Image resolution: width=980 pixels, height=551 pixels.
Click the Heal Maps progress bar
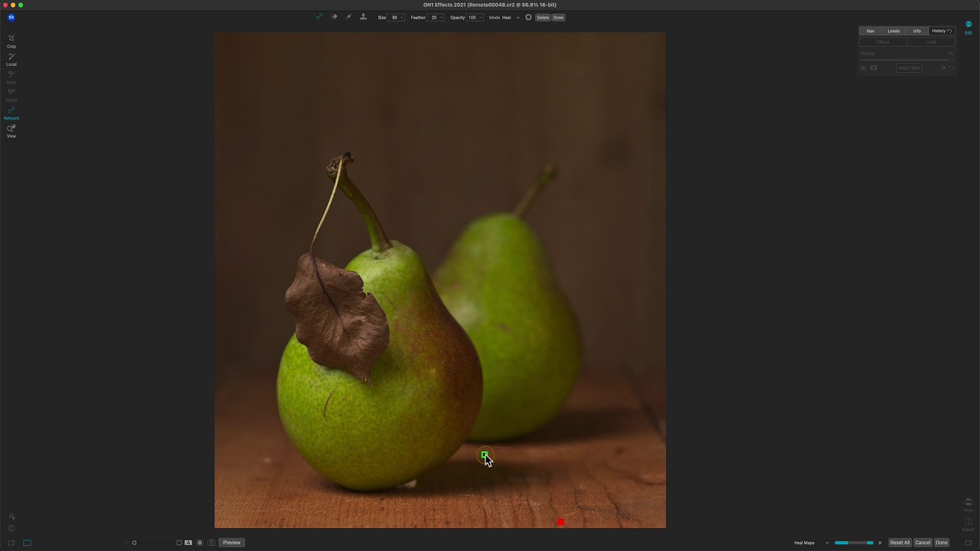pyautogui.click(x=854, y=543)
